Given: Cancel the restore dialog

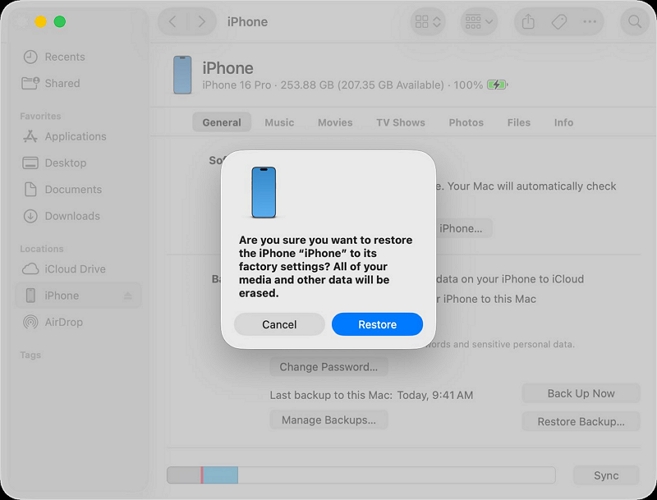Looking at the screenshot, I should (279, 324).
